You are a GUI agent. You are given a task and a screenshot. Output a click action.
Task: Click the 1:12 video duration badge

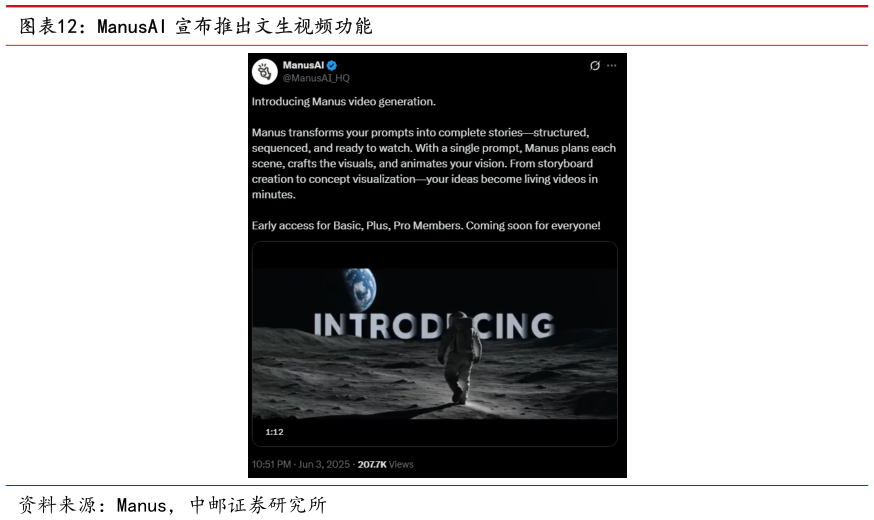[x=274, y=432]
